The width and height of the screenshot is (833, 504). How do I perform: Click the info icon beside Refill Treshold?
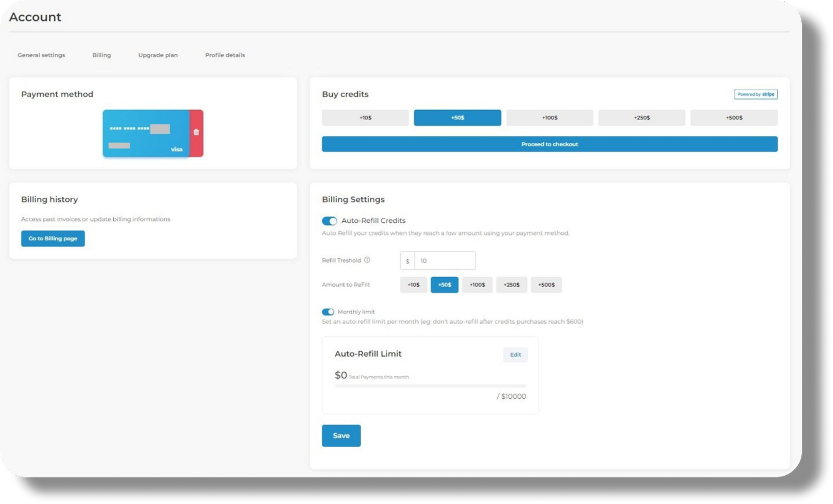[x=367, y=260]
